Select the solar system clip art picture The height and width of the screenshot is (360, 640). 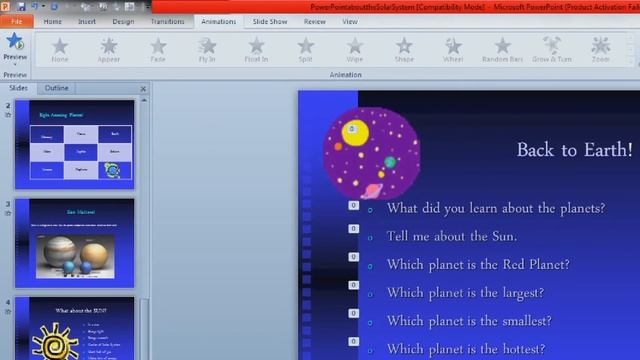(371, 153)
